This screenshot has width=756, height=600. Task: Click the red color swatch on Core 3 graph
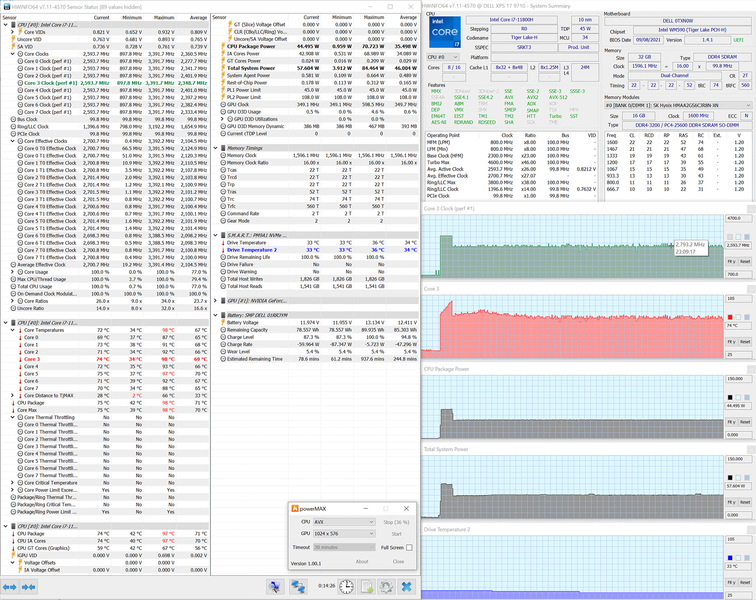pyautogui.click(x=730, y=317)
